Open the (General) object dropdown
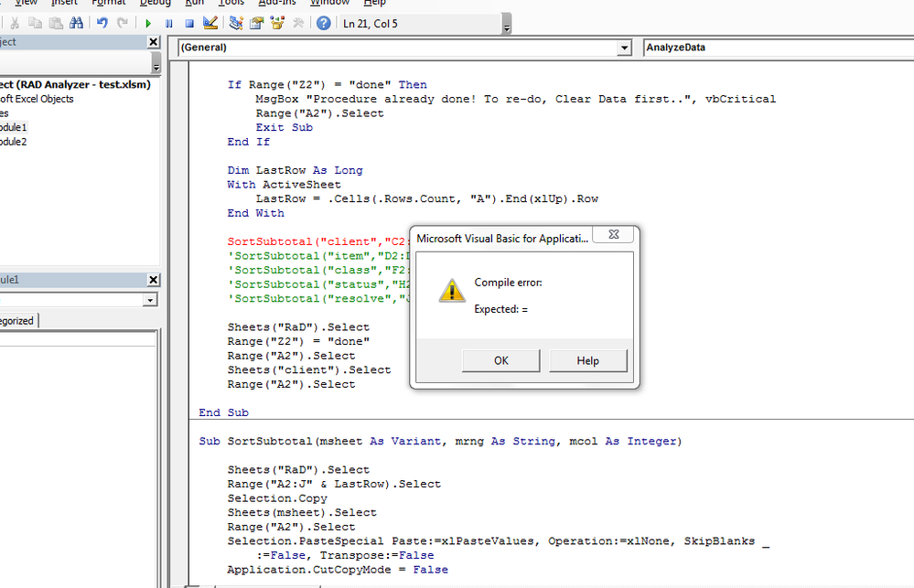914x588 pixels. coord(625,47)
